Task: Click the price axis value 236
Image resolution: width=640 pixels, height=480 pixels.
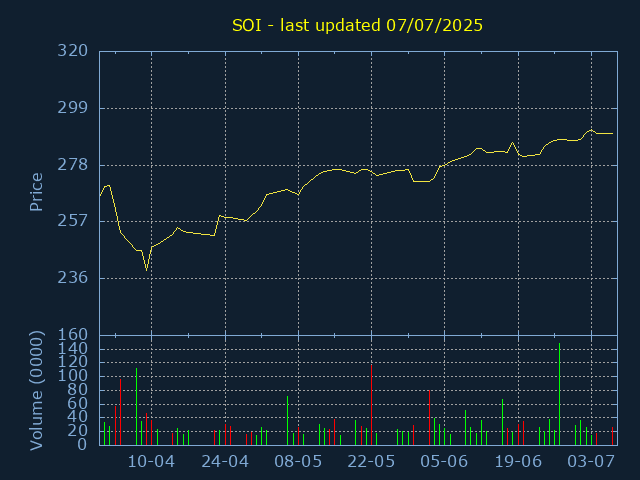Action: click(x=73, y=278)
